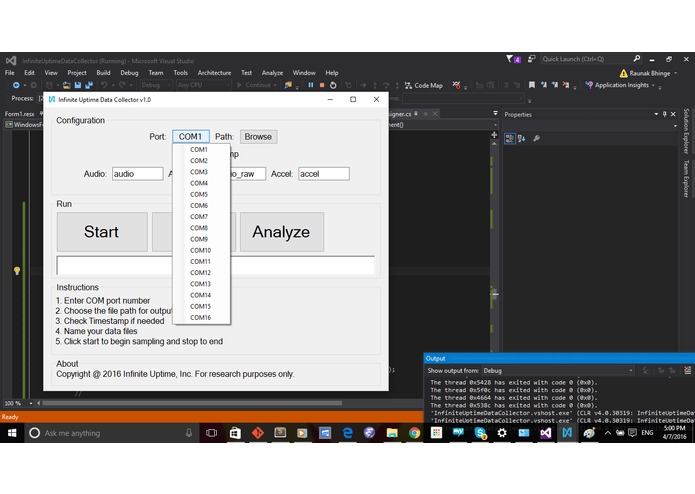Click the bookmark toggle icon in toolbar
Screen dimensions: 695x494
point(532,85)
